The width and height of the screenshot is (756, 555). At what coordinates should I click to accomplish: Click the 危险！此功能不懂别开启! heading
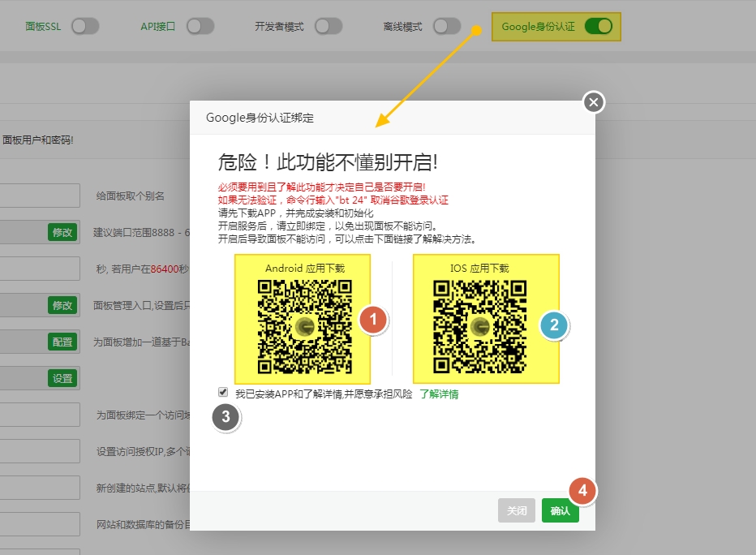pos(328,162)
